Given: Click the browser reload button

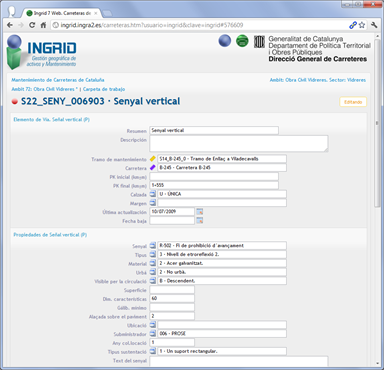Looking at the screenshot, I should [32, 25].
